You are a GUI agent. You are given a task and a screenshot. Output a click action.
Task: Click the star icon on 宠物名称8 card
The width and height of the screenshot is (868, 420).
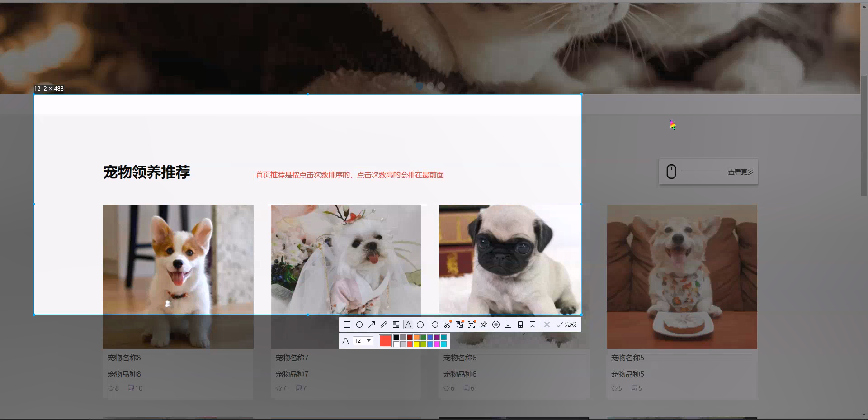point(111,388)
